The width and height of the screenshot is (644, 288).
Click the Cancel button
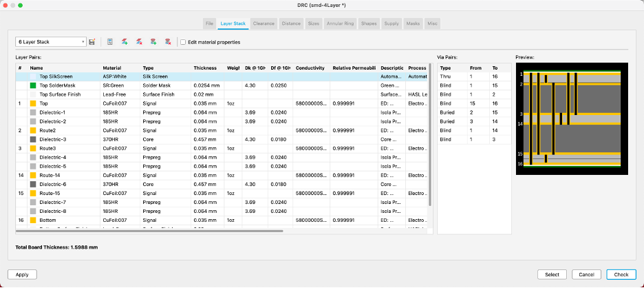pos(586,274)
